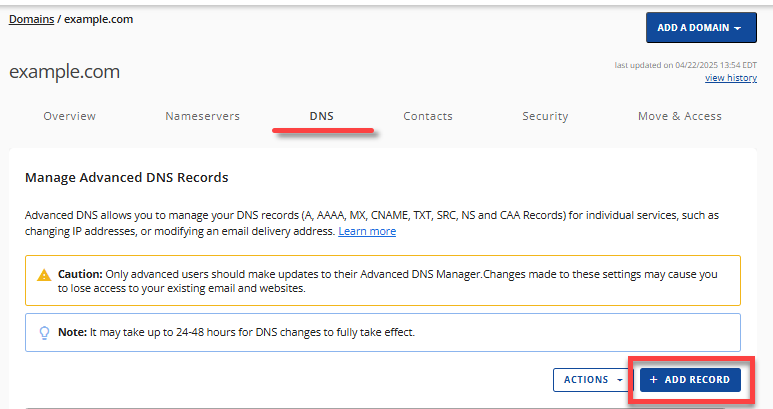This screenshot has height=409, width=773.
Task: Click the Caution warning message text
Action: 387,281
